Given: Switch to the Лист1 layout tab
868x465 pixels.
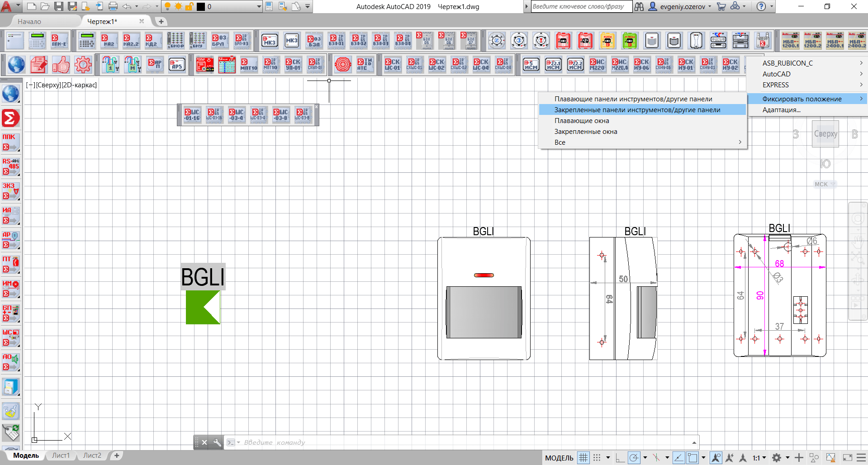Looking at the screenshot, I should point(61,456).
